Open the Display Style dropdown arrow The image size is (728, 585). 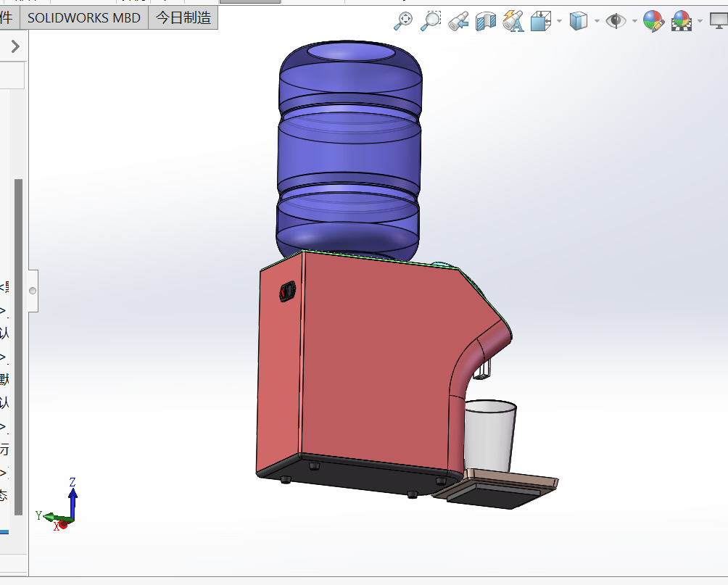tap(597, 21)
